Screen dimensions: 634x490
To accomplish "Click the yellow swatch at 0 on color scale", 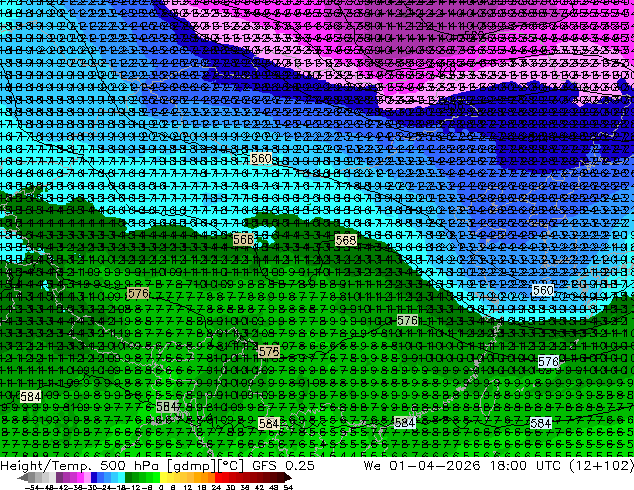I will 163,478.
